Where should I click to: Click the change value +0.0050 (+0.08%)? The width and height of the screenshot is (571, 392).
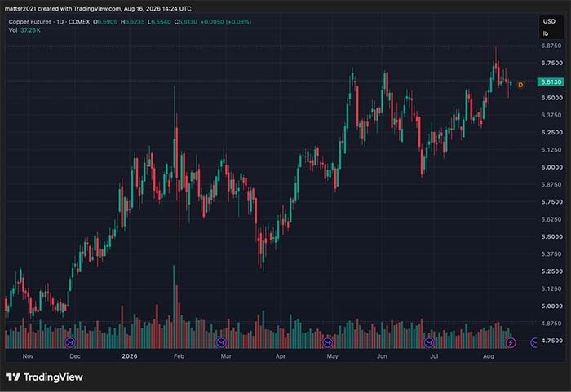click(x=226, y=22)
